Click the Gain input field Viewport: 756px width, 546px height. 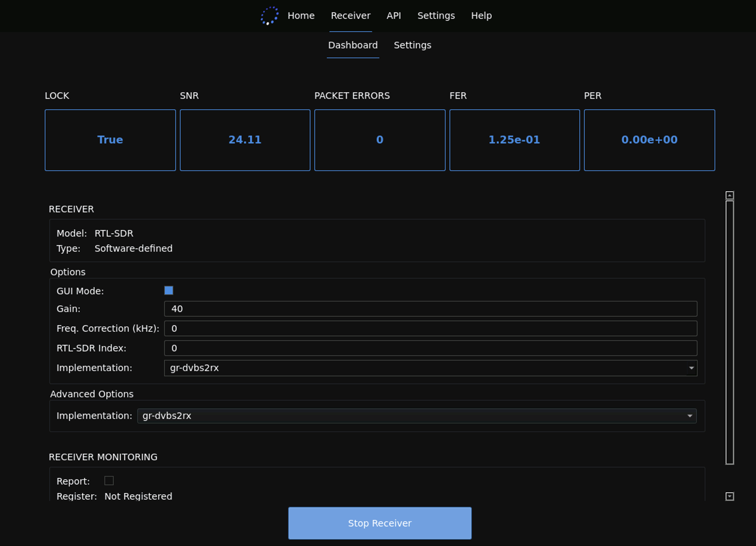click(x=430, y=309)
